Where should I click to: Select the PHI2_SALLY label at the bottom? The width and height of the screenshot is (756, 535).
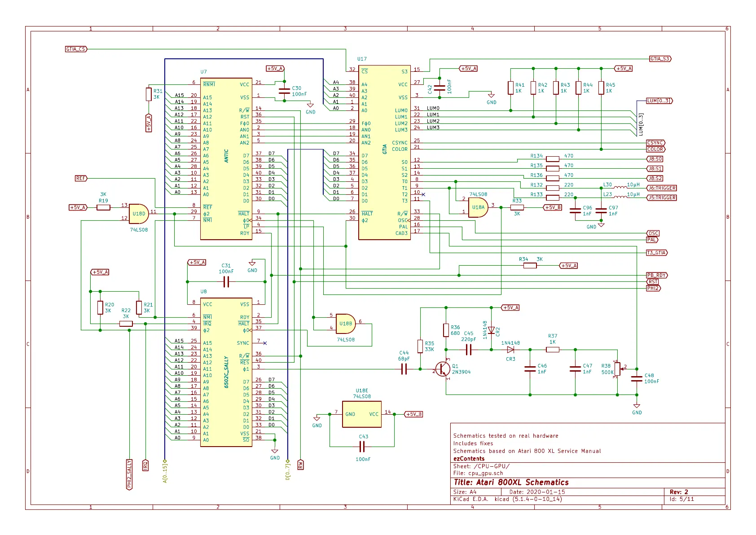[129, 474]
